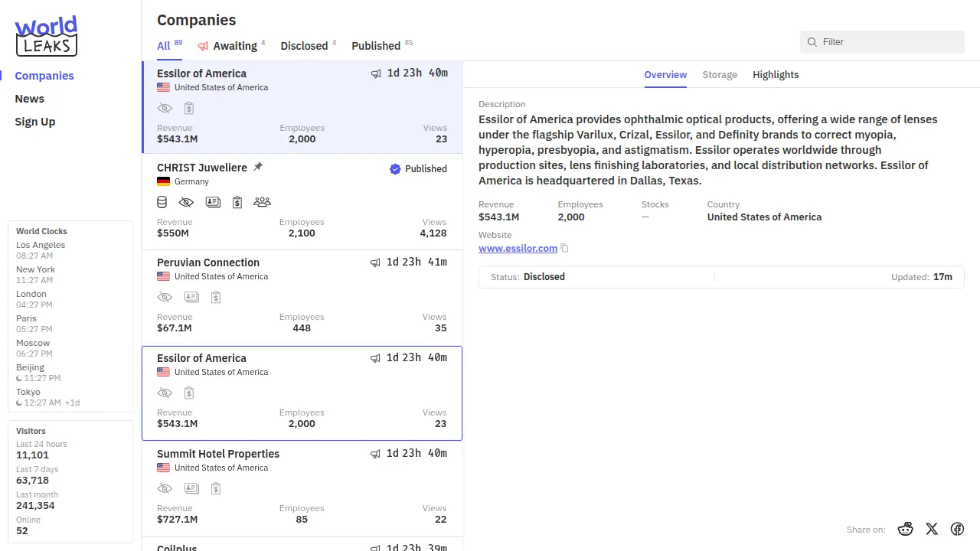The image size is (980, 551).
Task: Open the www.essilor.com website link
Action: click(x=518, y=249)
